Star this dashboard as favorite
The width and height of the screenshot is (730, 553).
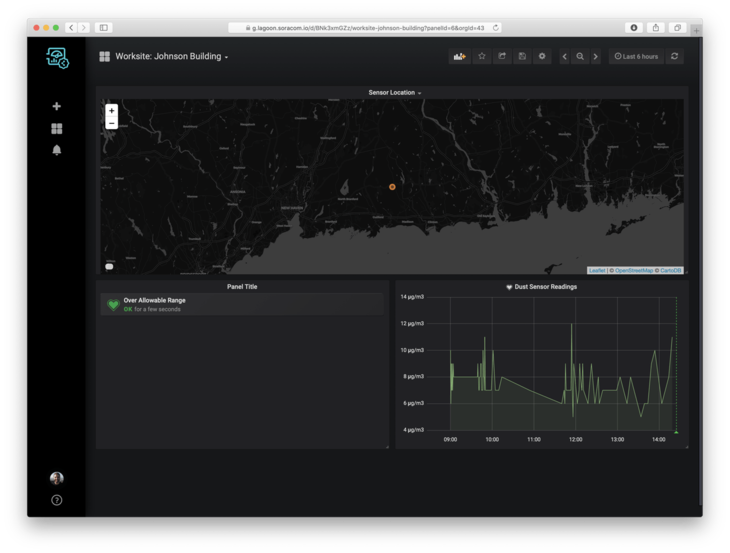[x=481, y=57]
